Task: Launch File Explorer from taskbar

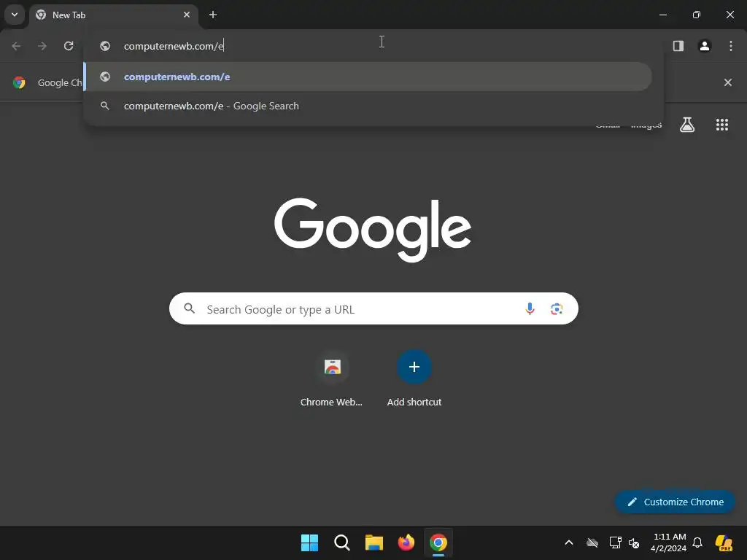Action: click(374, 542)
